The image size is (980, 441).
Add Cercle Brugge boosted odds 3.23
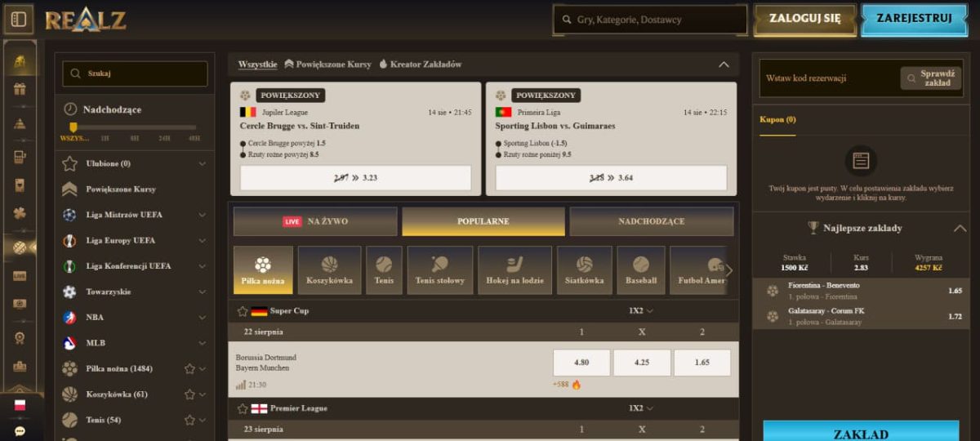[x=355, y=177]
